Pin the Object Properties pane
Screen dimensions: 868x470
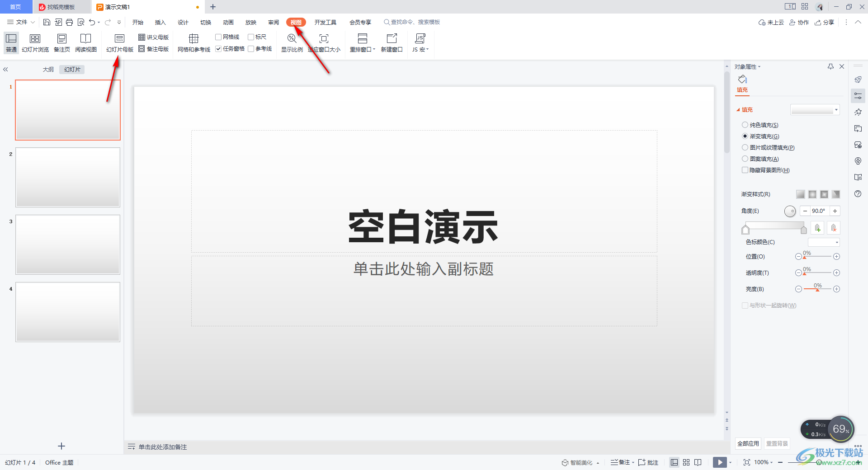tap(830, 66)
